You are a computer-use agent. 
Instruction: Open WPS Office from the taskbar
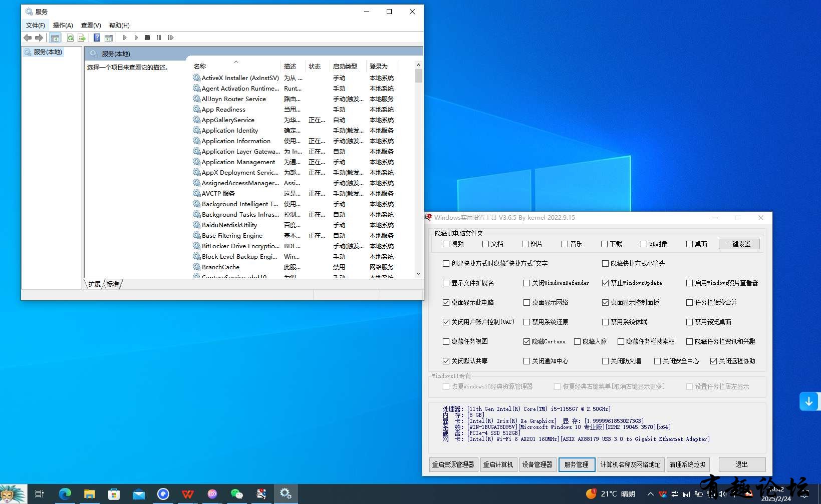[188, 494]
